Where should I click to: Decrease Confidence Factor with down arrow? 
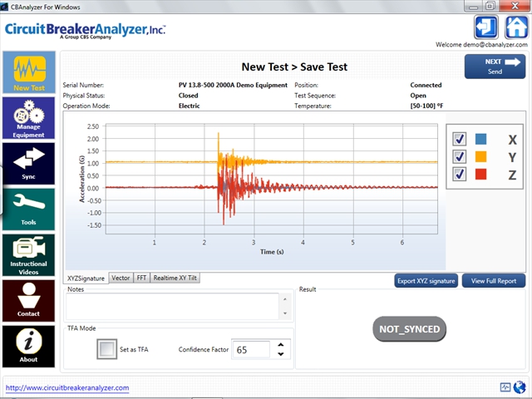coord(281,354)
